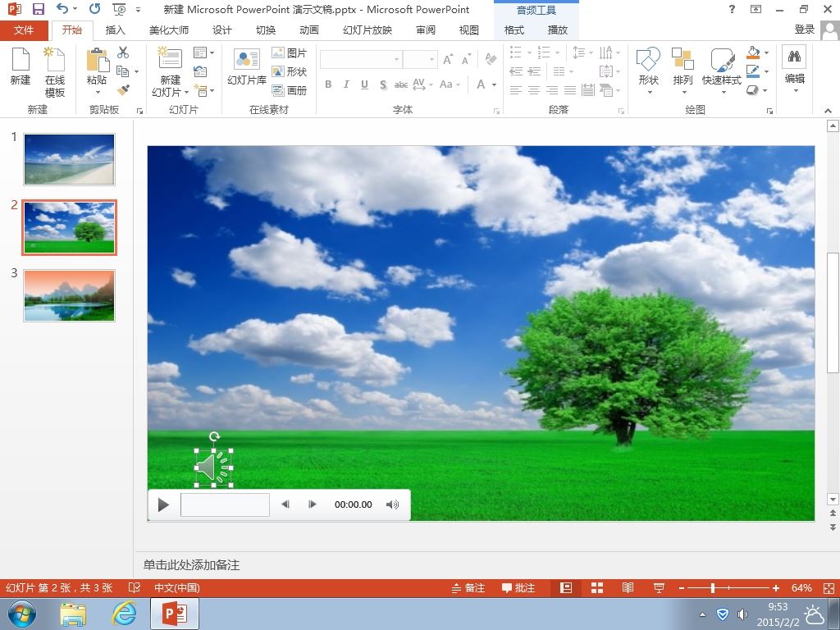Click 形状 online shapes button
The image size is (840, 630).
click(290, 71)
